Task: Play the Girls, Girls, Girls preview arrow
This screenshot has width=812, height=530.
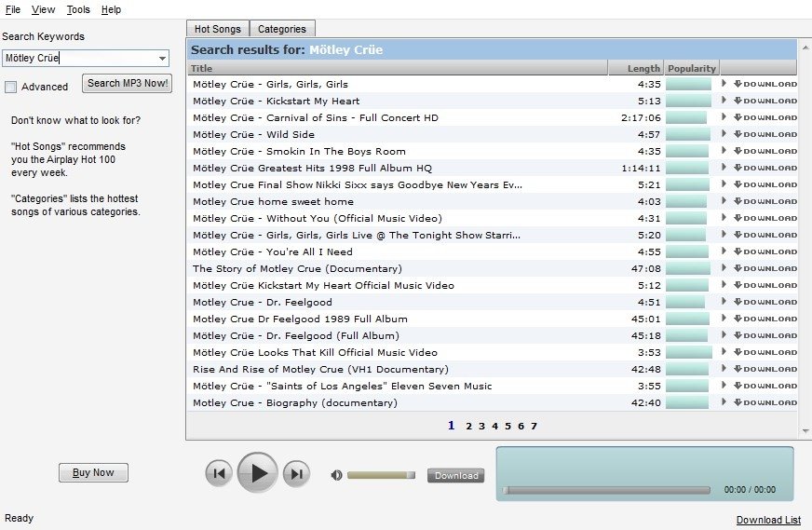Action: tap(724, 84)
